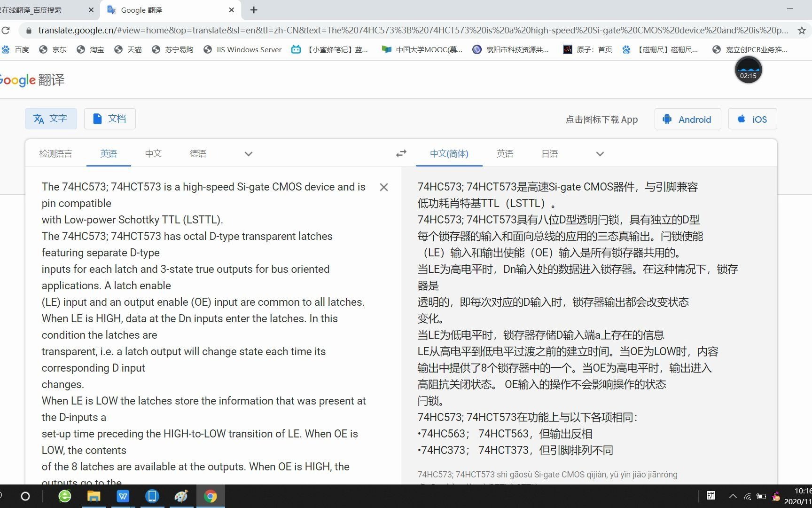Open the 天猫 bookmark
Screen dimensions: 812x508
(x=128, y=49)
